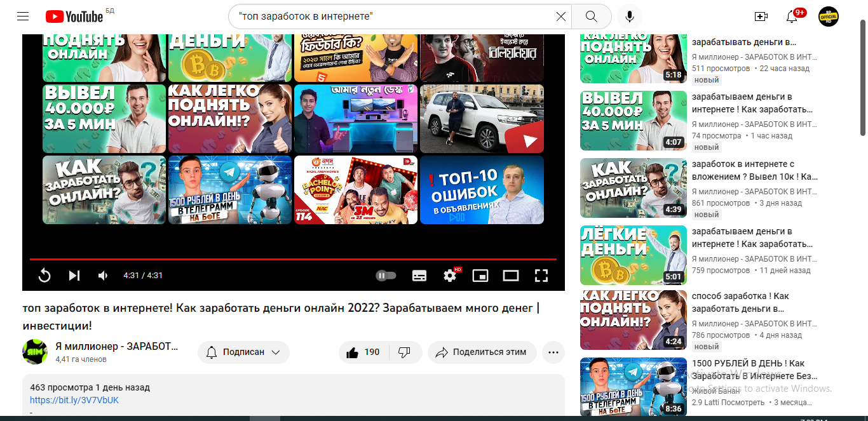This screenshot has width=868, height=421.
Task: Click the main video title text
Action: pos(281,317)
